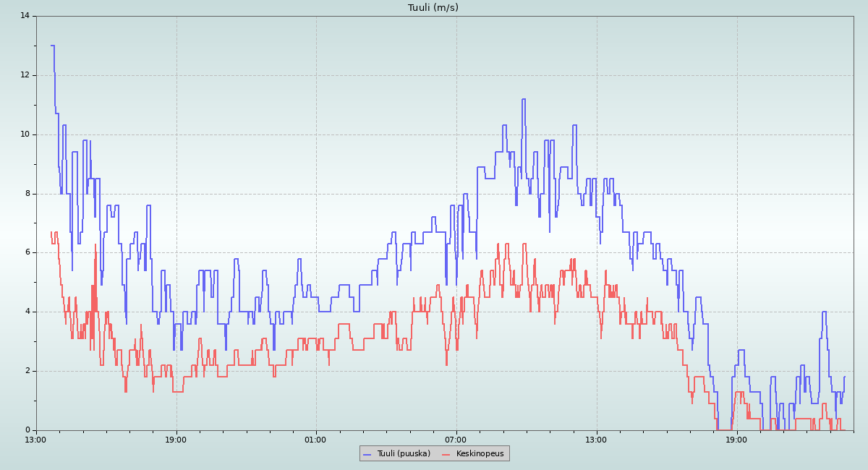Viewport: 868px width, 470px height.
Task: Click the rightmost 19:00 time axis label
Action: 736,440
